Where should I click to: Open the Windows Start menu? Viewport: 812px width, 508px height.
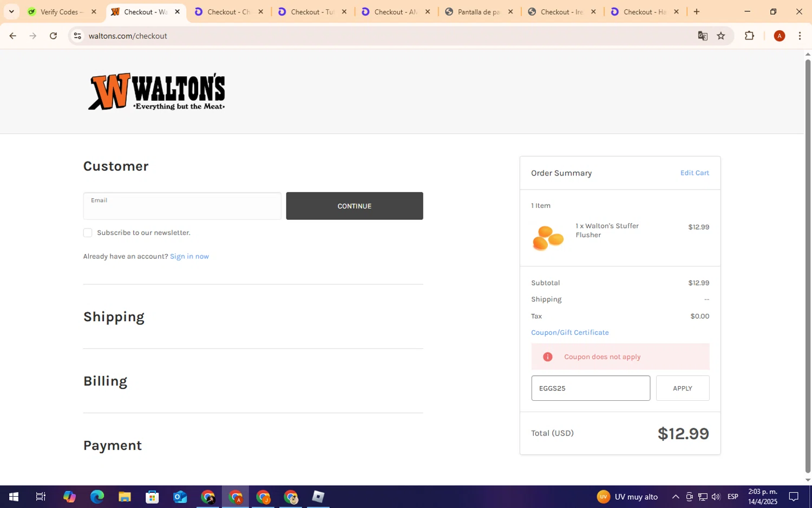[14, 497]
